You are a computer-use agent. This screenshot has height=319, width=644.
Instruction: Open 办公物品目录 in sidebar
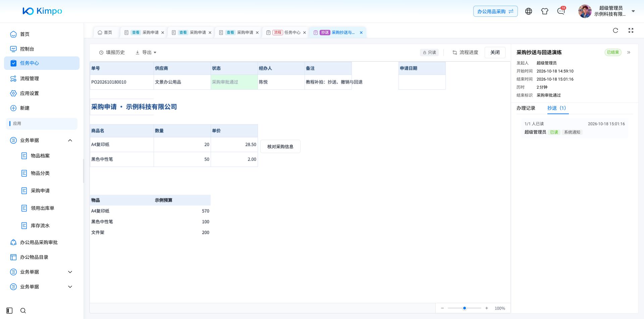tap(42, 257)
